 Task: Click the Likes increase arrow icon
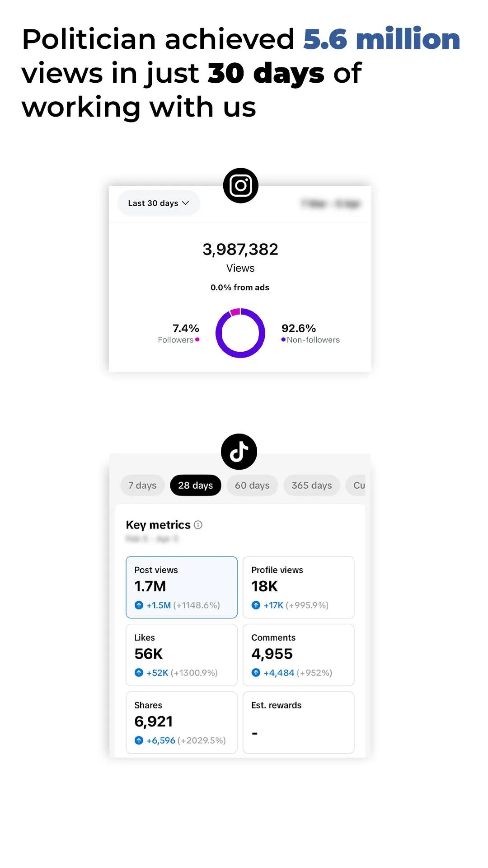[x=139, y=673]
